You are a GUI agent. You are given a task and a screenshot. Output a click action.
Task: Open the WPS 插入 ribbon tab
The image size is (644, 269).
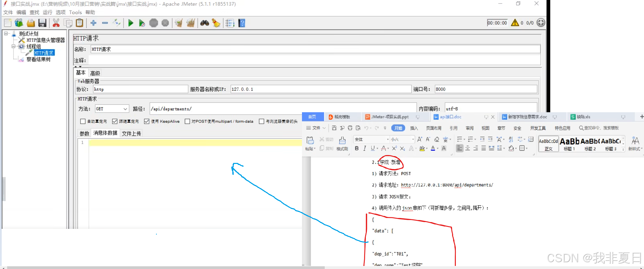[x=414, y=128]
